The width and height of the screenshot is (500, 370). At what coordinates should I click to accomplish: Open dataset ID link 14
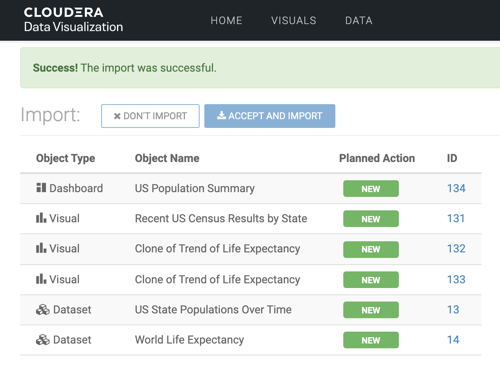coord(453,340)
